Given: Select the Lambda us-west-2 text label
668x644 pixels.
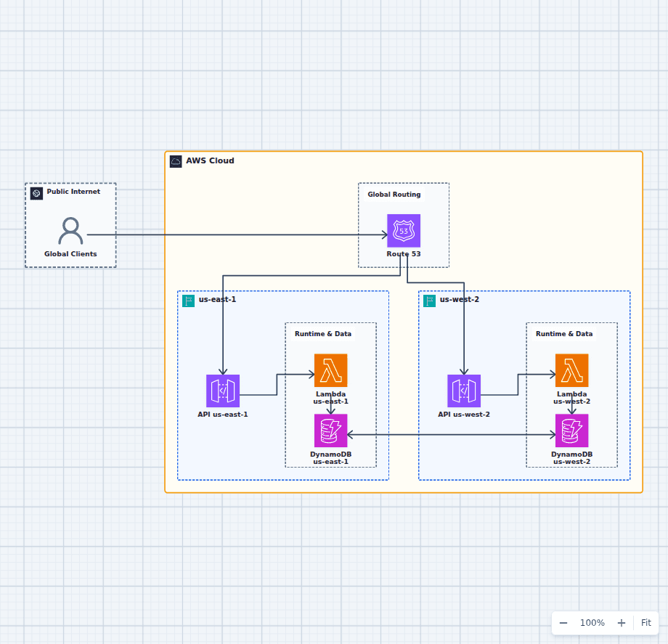Looking at the screenshot, I should [571, 398].
